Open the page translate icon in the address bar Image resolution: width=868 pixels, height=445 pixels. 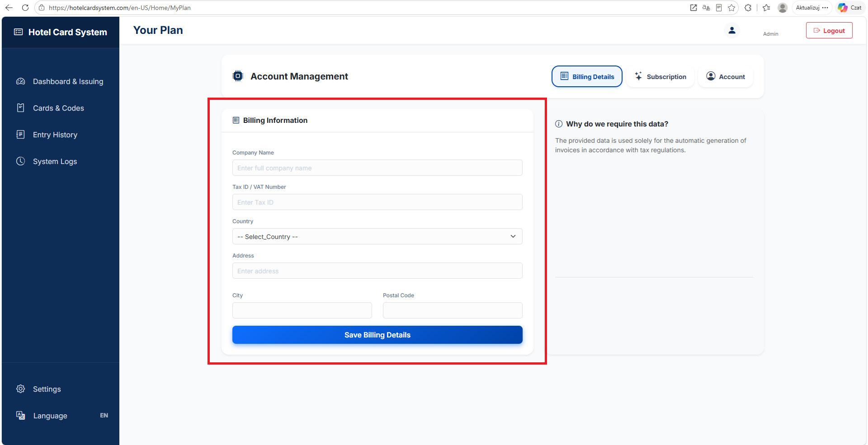click(x=706, y=8)
